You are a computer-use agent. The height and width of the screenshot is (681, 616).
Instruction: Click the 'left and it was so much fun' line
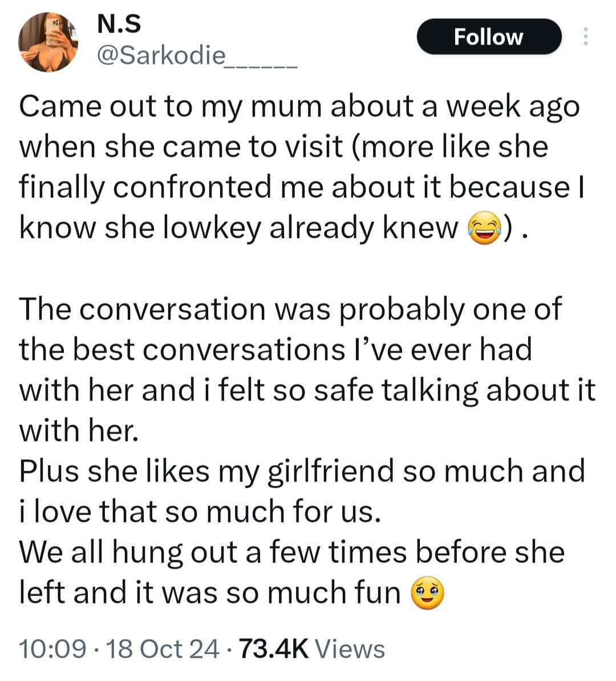pyautogui.click(x=209, y=593)
